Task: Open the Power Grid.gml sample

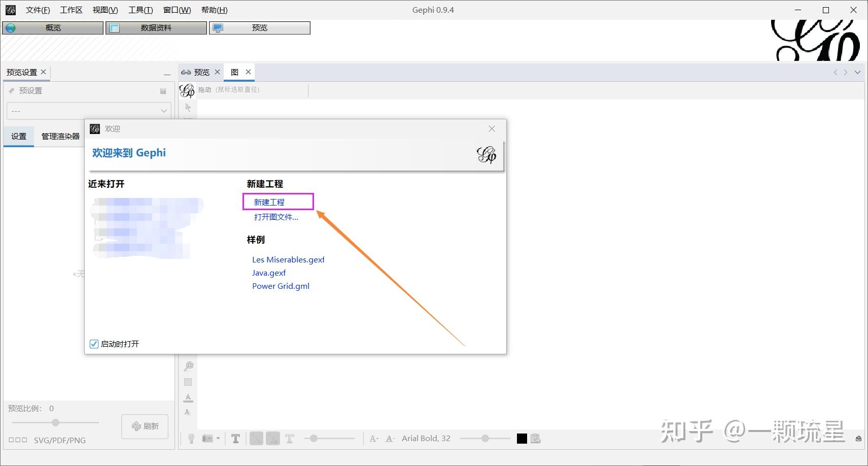Action: 281,286
